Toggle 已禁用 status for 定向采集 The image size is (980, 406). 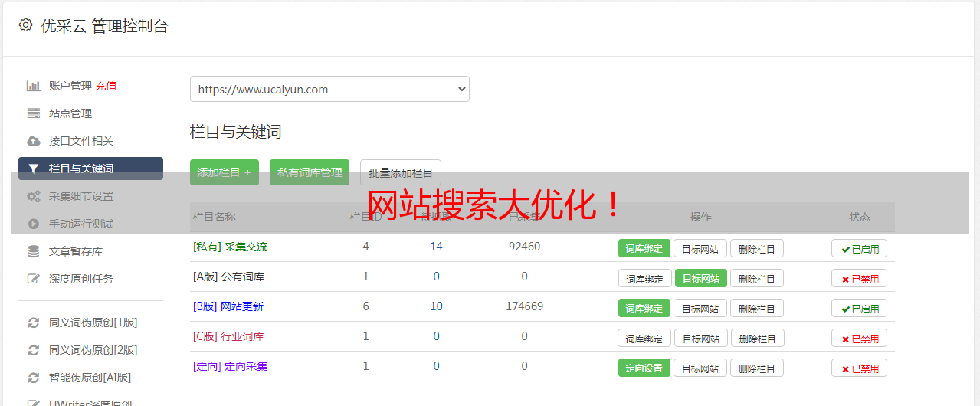coord(860,368)
